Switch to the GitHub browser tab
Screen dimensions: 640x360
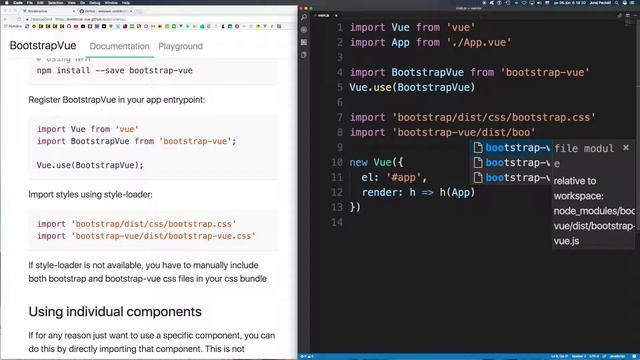tap(105, 11)
